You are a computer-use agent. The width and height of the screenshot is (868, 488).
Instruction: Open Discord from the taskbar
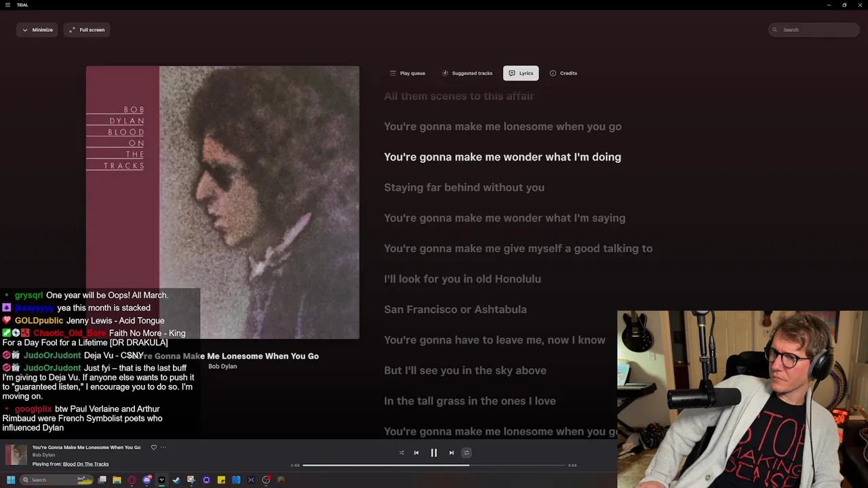146,480
